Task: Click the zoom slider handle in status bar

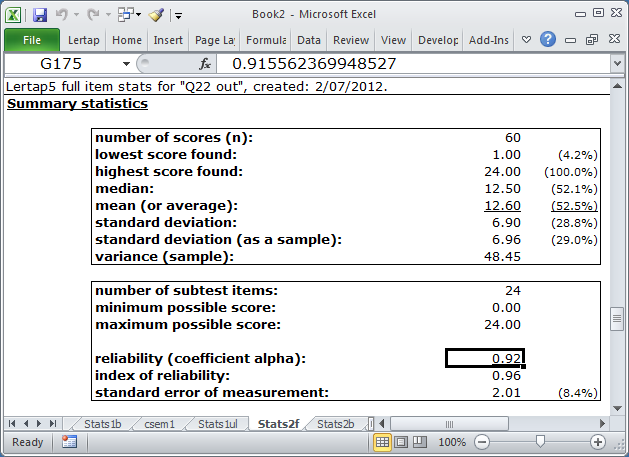Action: coord(541,442)
